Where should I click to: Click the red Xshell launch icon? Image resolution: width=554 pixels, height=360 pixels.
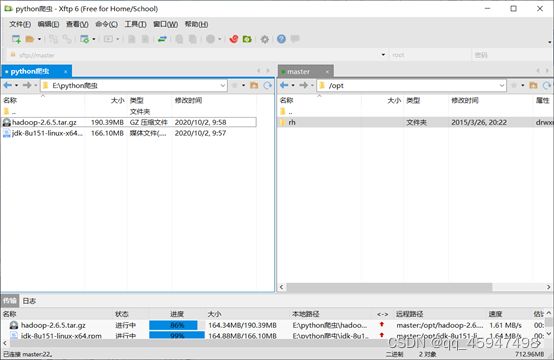[233, 39]
